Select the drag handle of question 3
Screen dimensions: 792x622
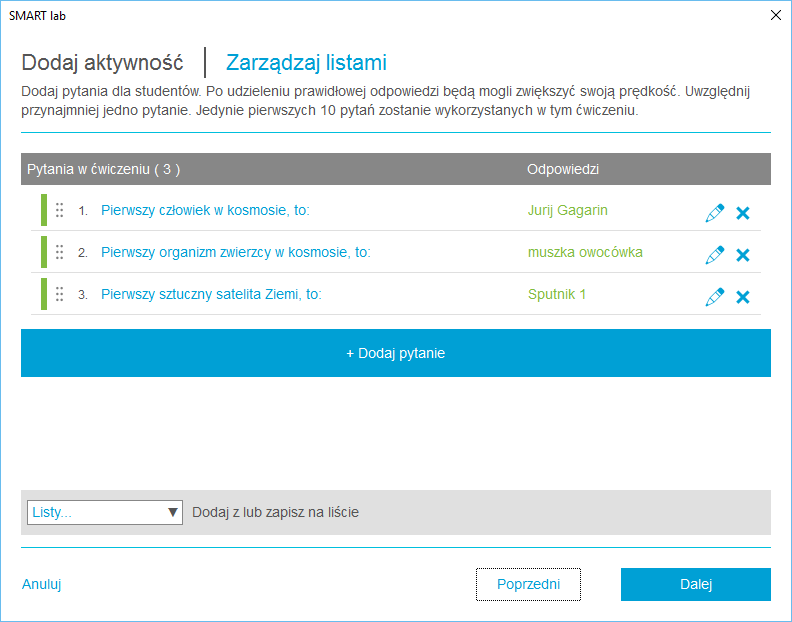60,294
